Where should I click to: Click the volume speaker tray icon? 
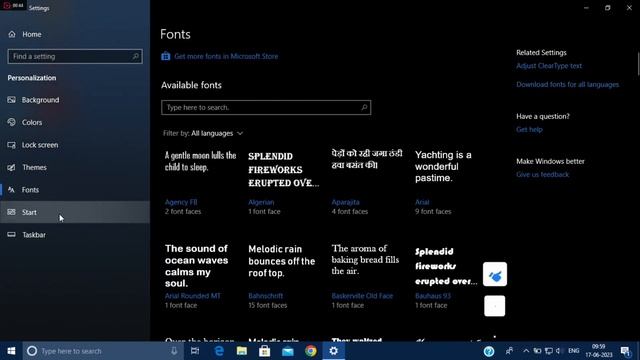pos(559,351)
